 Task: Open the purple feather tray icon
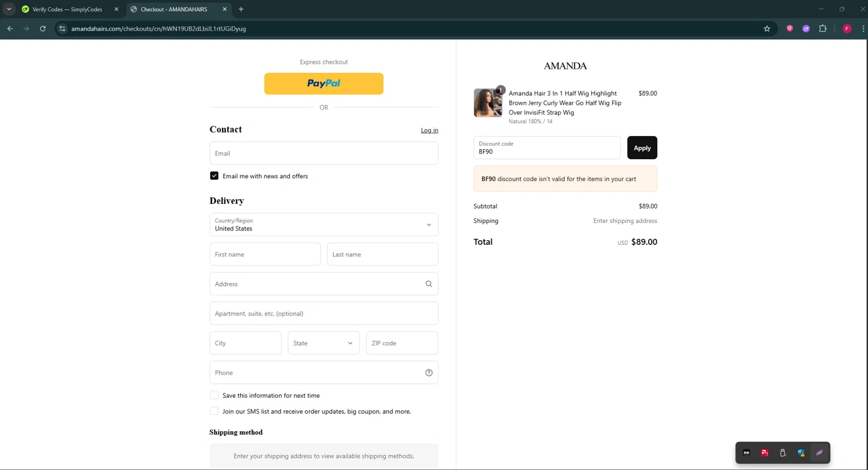pyautogui.click(x=819, y=453)
